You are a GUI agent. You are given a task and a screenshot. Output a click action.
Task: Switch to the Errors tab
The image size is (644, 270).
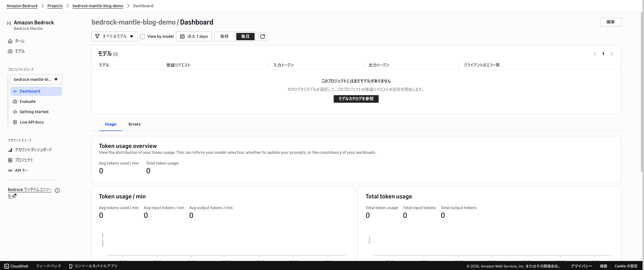(135, 124)
